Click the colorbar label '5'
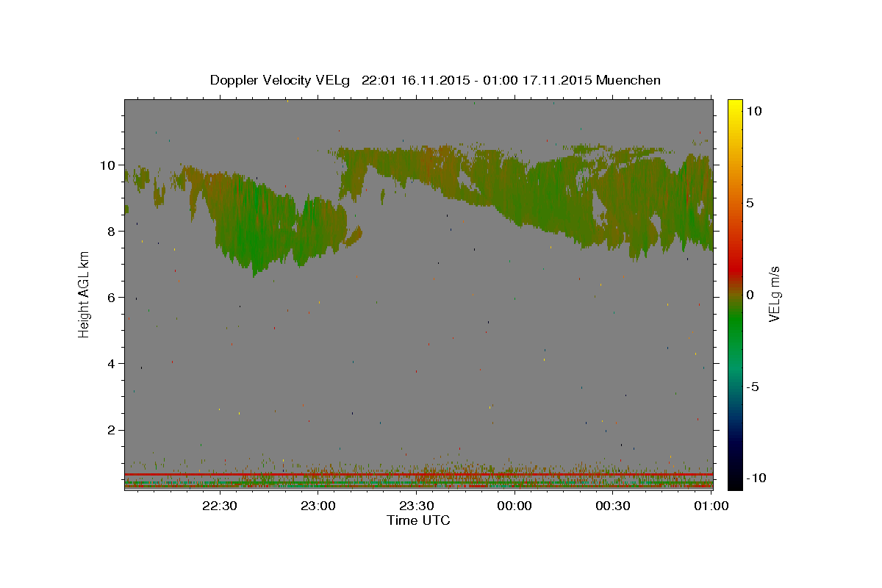This screenshot has width=882, height=588. 750,203
